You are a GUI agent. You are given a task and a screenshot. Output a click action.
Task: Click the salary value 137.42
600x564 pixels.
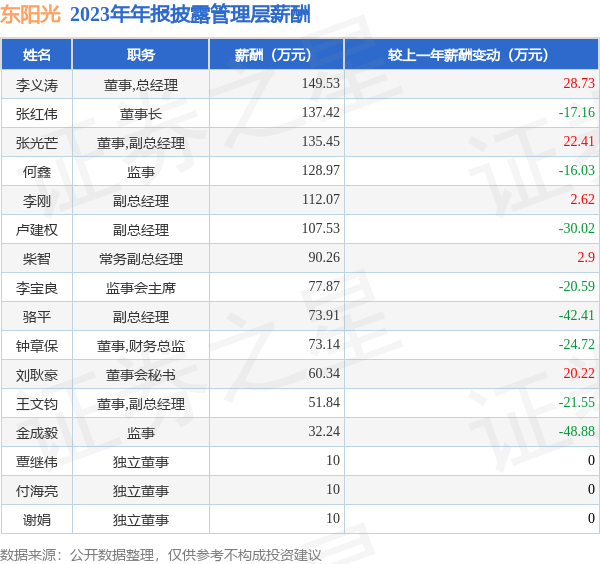click(321, 112)
